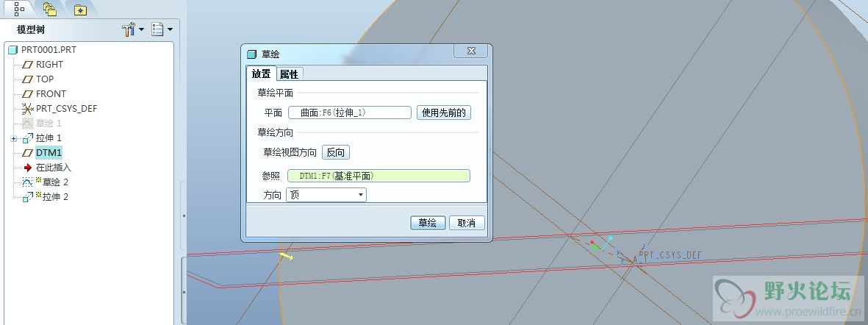Click the yellow direction arrow in viewport
868x325 pixels.
tap(286, 255)
